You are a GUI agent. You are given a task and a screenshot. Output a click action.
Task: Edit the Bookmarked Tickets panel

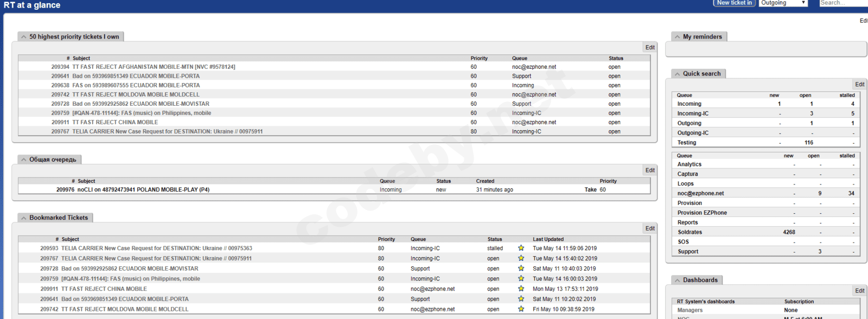point(649,228)
